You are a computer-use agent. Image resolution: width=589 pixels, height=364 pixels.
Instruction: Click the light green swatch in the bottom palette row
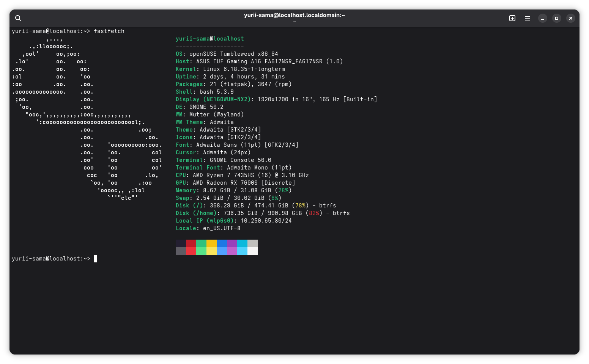201,251
